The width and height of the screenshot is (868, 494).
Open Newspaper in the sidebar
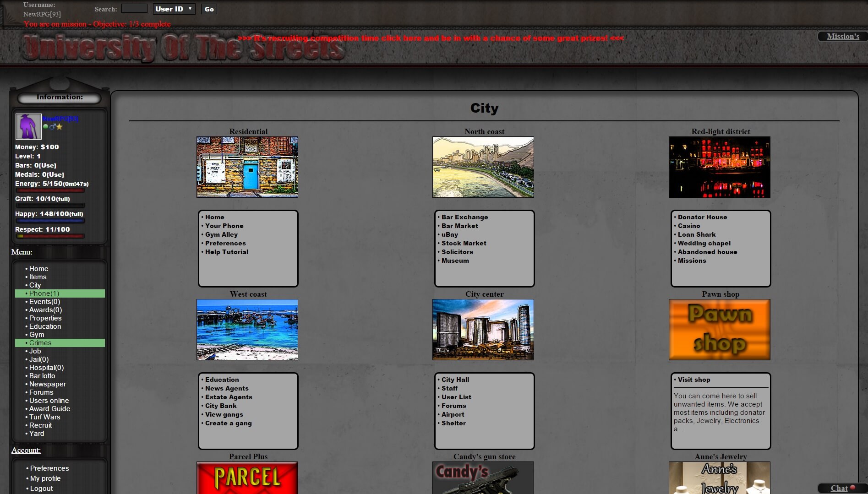coord(47,384)
